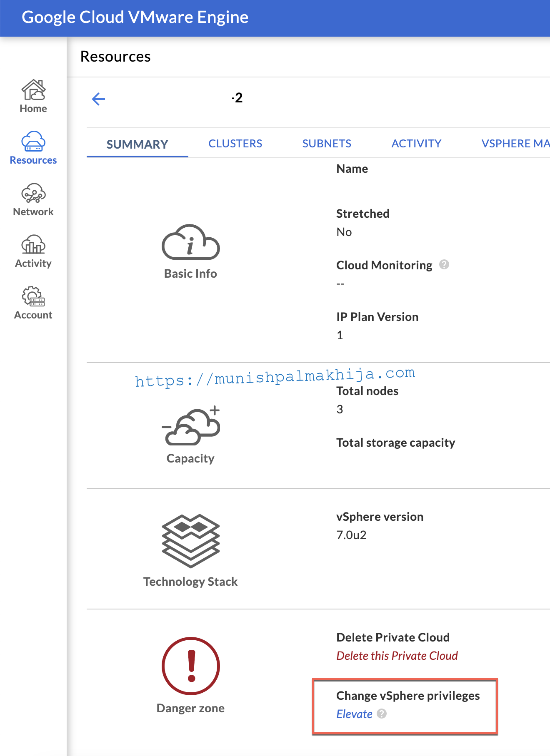
Task: Click the Capacity clouds icon
Action: click(190, 425)
